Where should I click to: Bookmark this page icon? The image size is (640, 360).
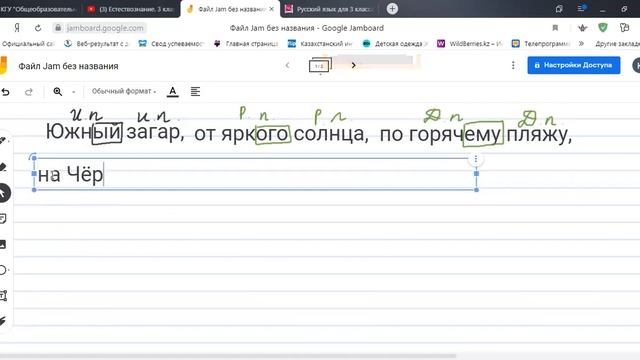555,28
